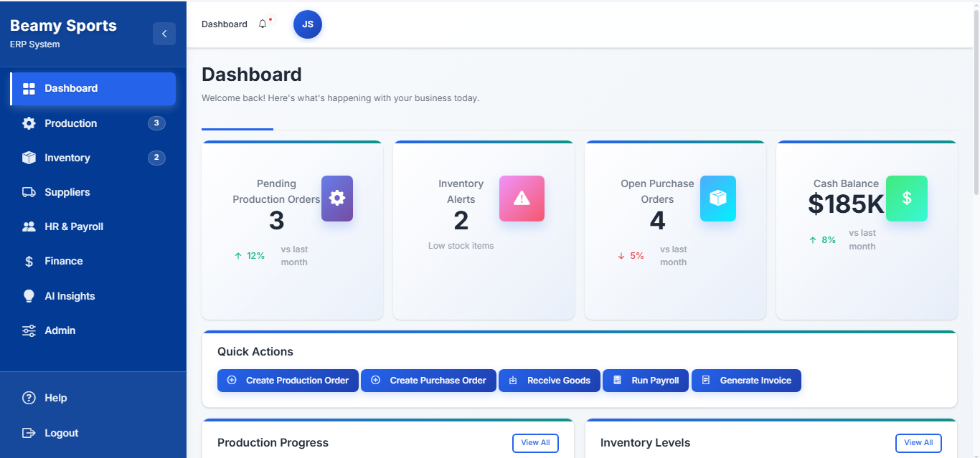980x458 pixels.
Task: Click the Create Production Order button
Action: coord(288,381)
